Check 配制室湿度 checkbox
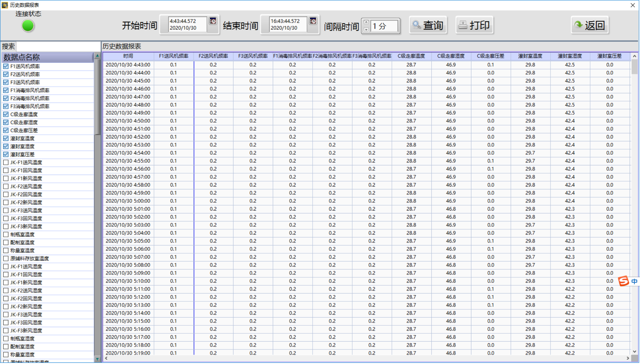 coord(6,347)
